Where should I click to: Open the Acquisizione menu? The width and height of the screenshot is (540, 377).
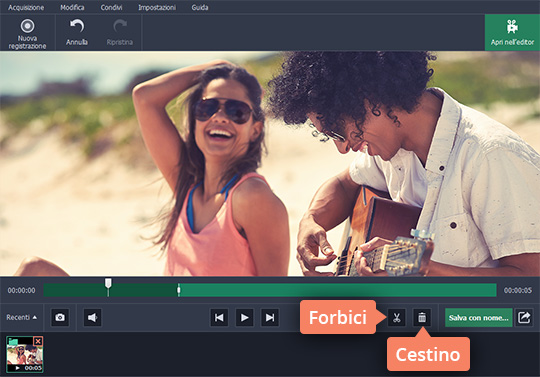[x=26, y=7]
